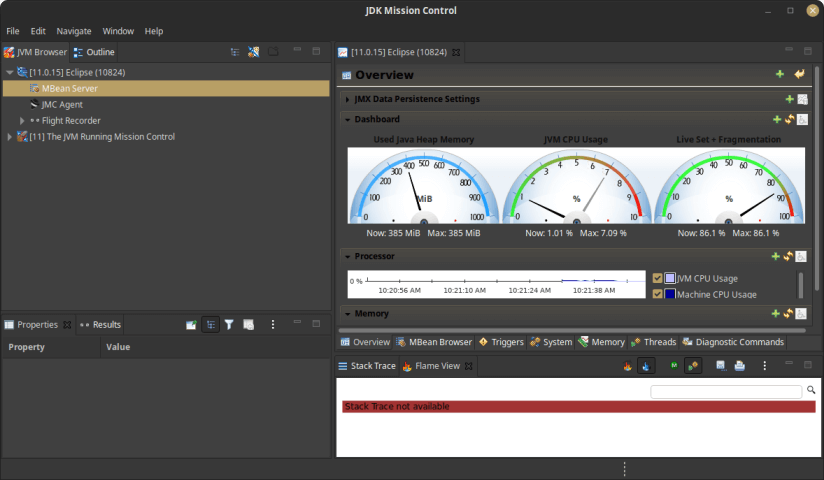Toggle orange group-by icon in Flame View
This screenshot has height=480, width=824.
click(693, 366)
